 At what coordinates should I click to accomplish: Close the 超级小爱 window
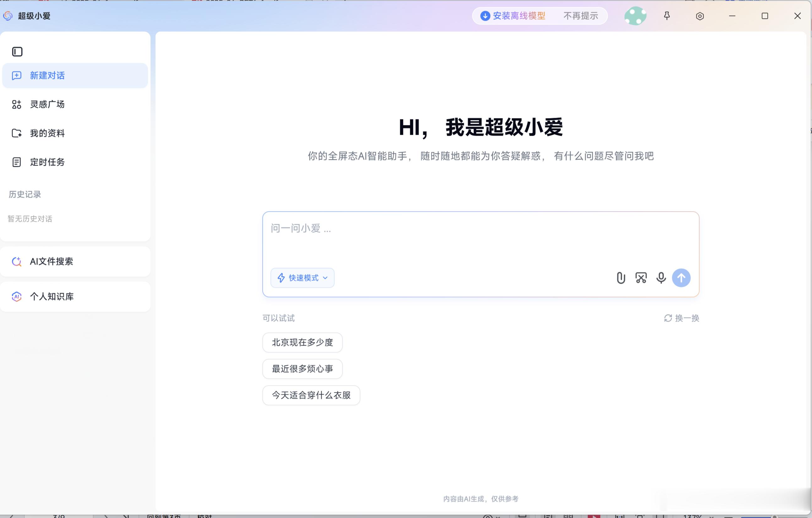797,16
